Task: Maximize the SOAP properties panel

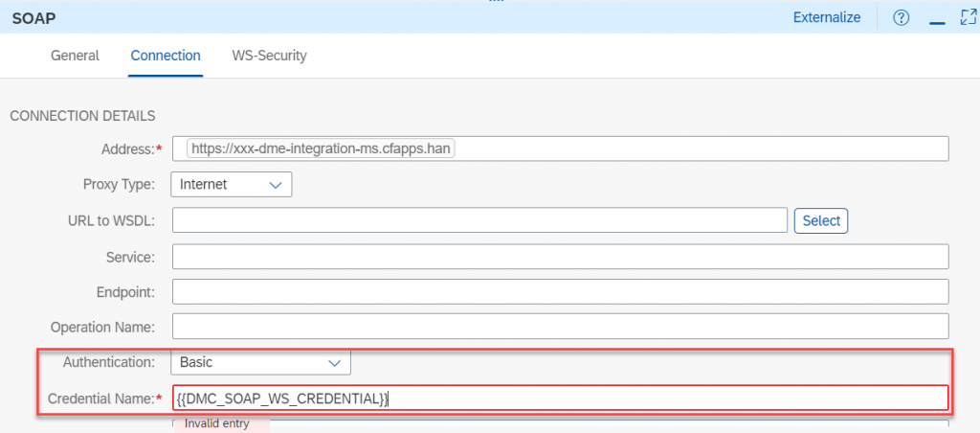Action: tap(969, 17)
